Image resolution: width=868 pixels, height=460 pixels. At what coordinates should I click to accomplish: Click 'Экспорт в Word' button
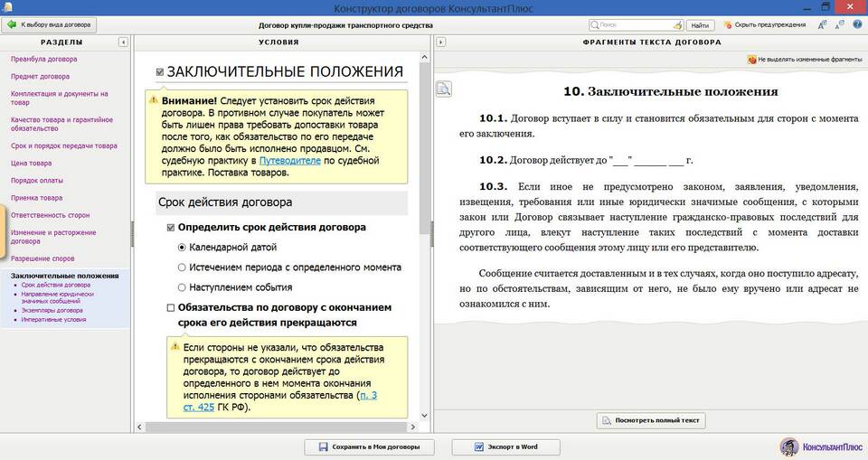(506, 446)
